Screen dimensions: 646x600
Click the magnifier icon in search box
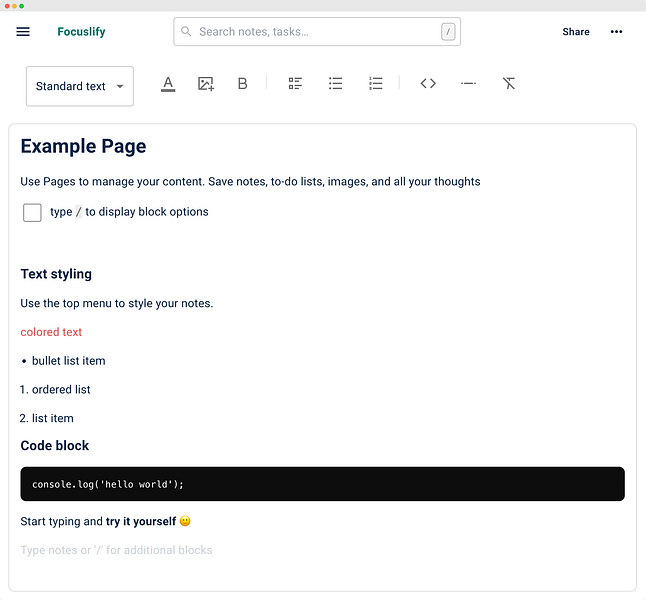(x=186, y=31)
